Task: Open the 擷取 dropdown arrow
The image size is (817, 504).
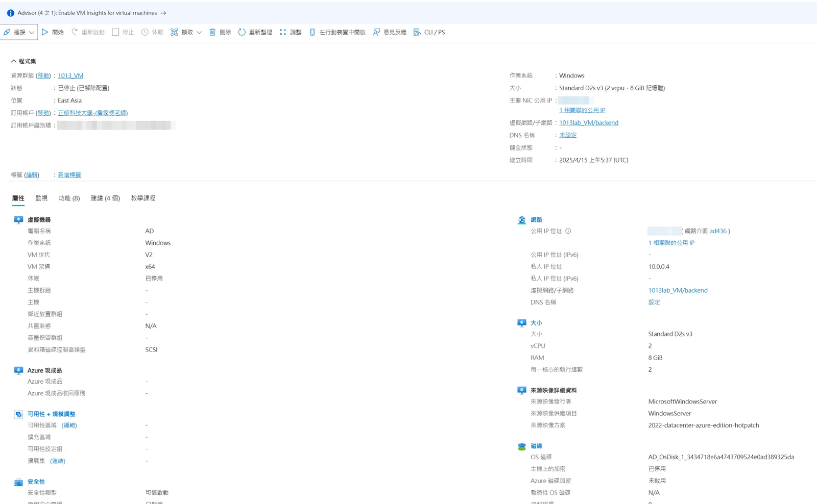Action: pyautogui.click(x=199, y=32)
